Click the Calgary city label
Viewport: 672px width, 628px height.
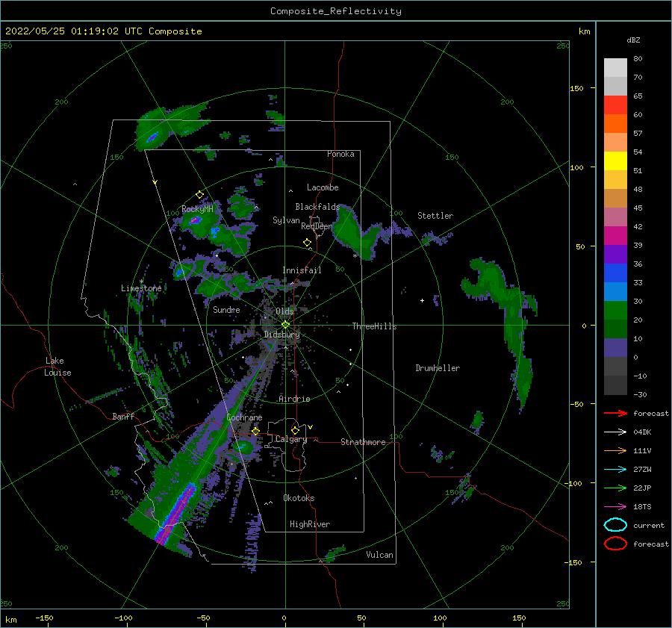[291, 439]
